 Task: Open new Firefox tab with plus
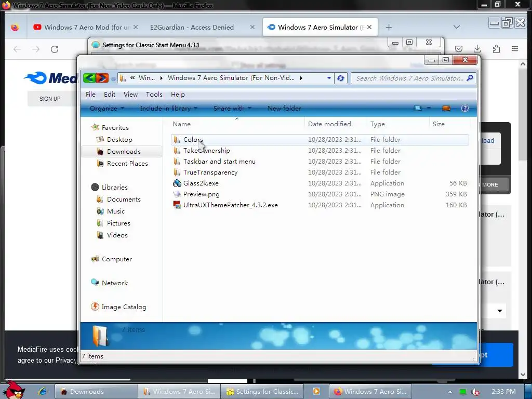point(389,27)
